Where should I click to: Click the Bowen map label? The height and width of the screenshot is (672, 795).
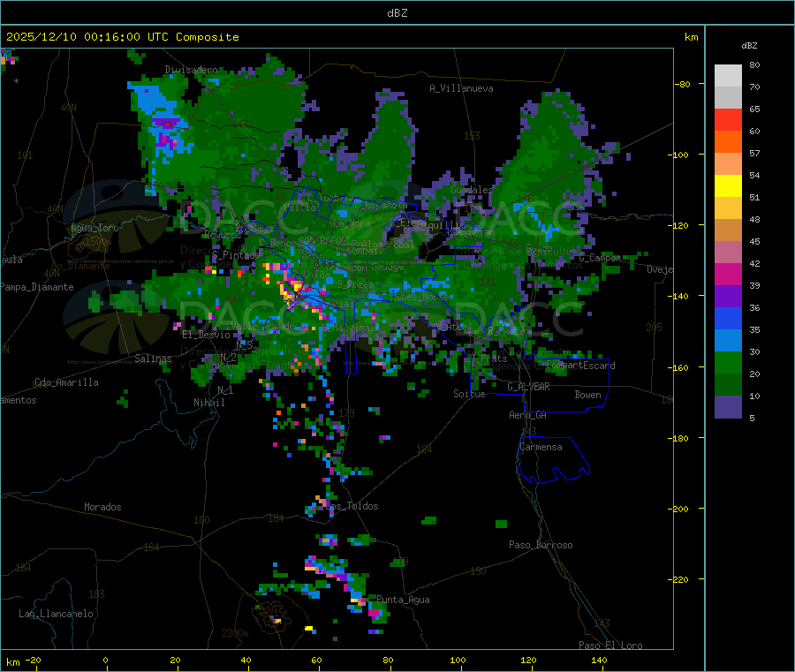[587, 395]
